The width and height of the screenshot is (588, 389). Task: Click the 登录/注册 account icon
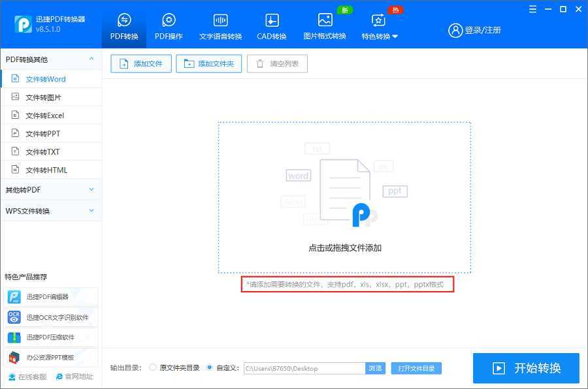point(455,31)
